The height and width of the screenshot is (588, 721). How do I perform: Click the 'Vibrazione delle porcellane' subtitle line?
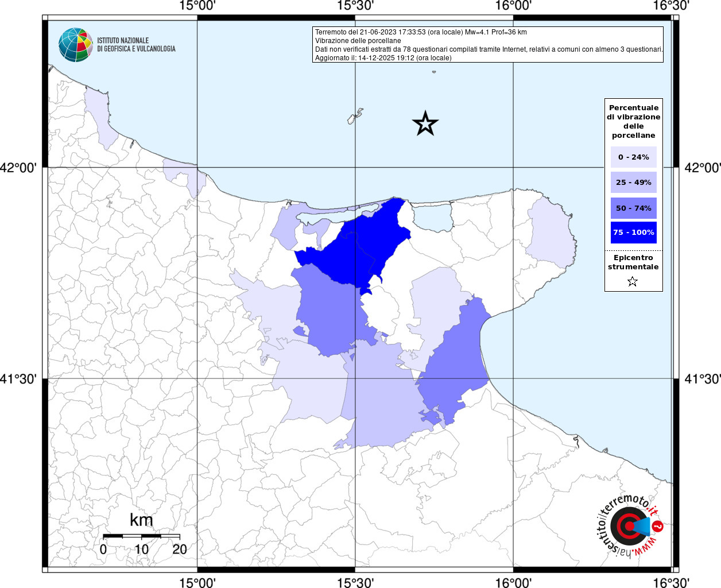tap(358, 41)
